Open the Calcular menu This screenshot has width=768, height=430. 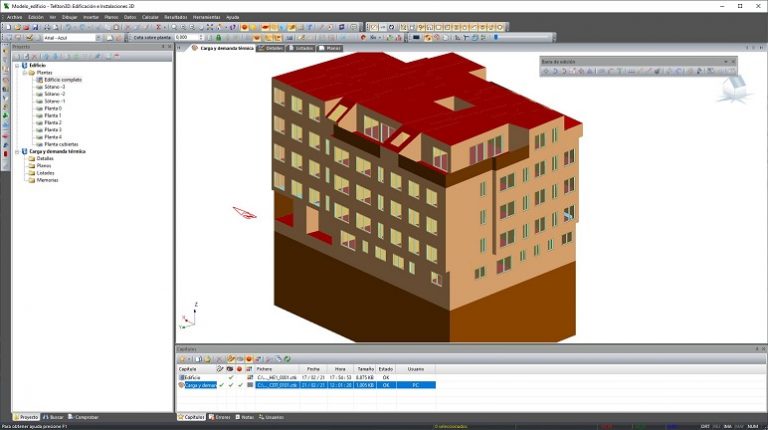coord(150,17)
